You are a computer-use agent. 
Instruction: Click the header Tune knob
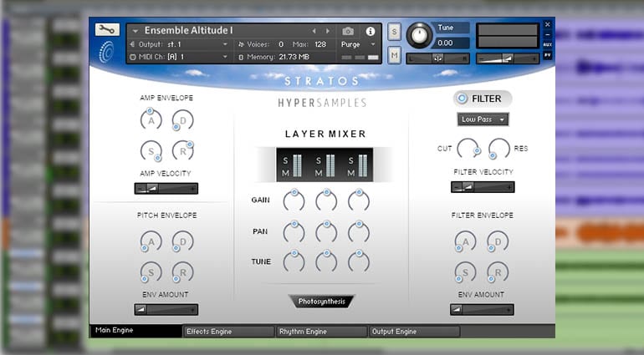pyautogui.click(x=419, y=35)
